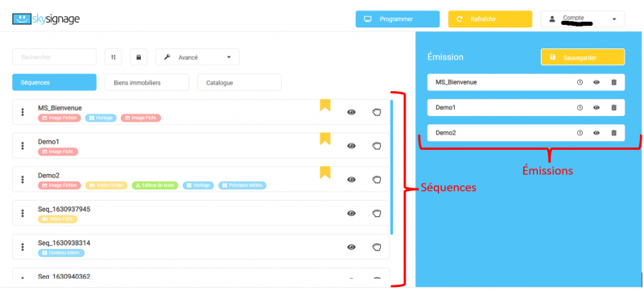Click the sequences list blue scrollbar
The height and width of the screenshot is (291, 644).
click(391, 167)
